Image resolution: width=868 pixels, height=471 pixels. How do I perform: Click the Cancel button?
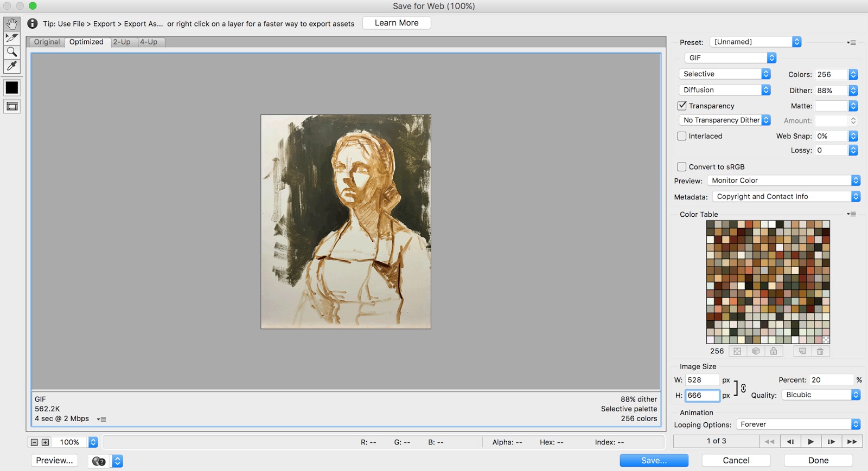pyautogui.click(x=736, y=461)
